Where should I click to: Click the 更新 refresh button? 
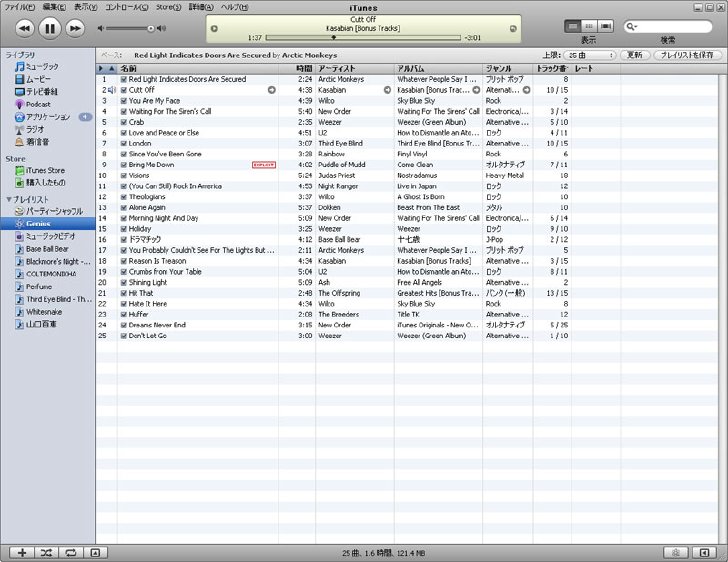click(x=635, y=55)
